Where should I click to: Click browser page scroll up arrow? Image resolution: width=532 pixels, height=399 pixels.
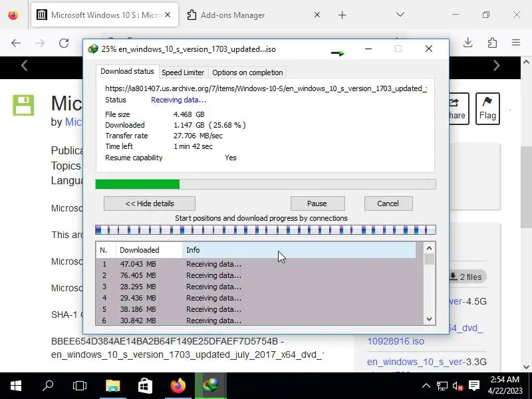pyautogui.click(x=526, y=62)
